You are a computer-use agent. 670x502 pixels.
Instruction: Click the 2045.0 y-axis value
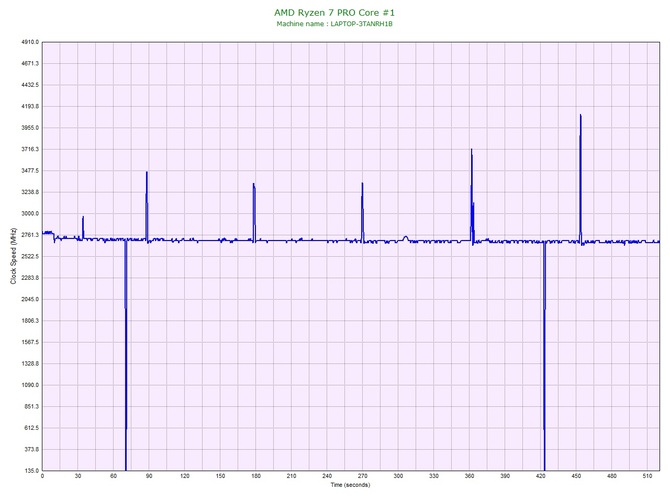(x=30, y=299)
